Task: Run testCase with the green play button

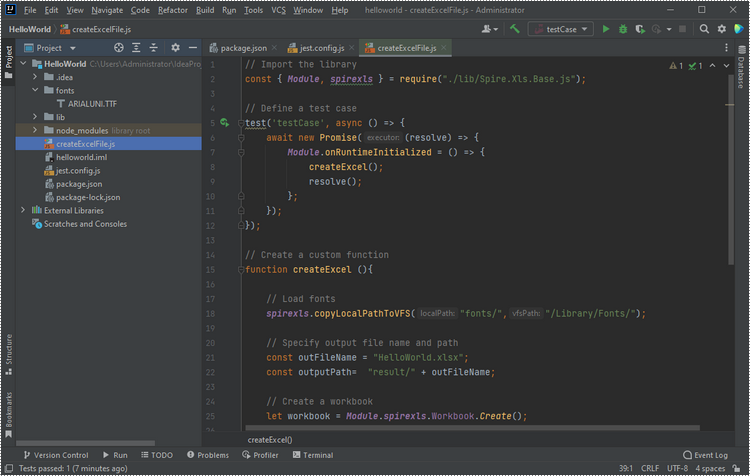Action: pos(606,29)
